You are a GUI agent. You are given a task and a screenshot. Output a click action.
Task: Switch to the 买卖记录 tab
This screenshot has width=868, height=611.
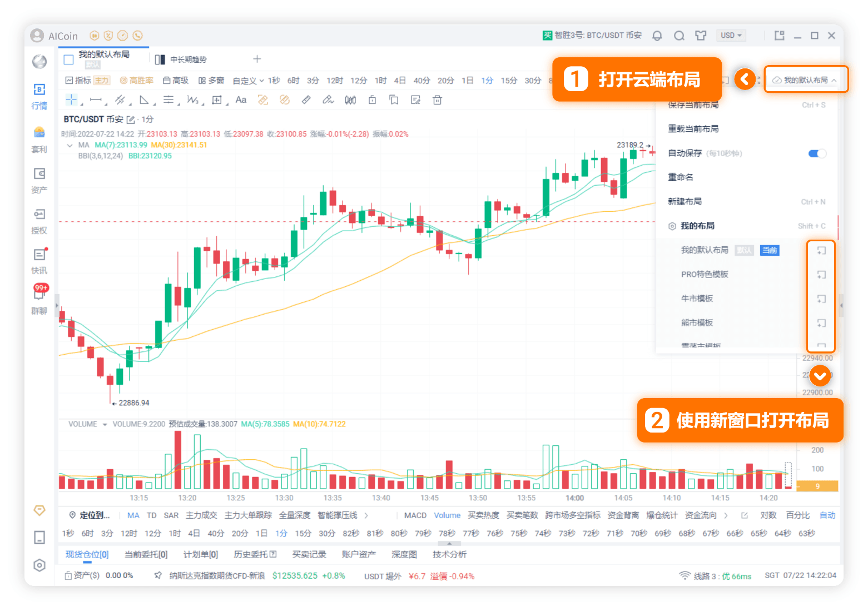point(309,554)
